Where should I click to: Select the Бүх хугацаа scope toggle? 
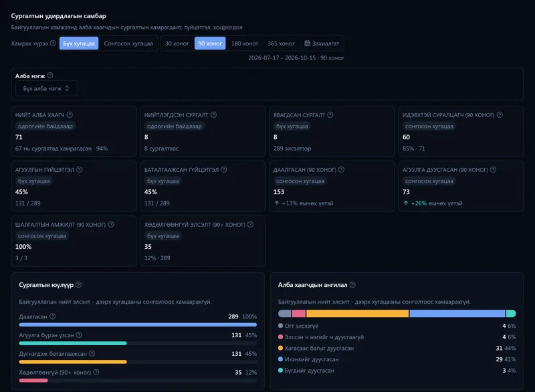(x=79, y=43)
